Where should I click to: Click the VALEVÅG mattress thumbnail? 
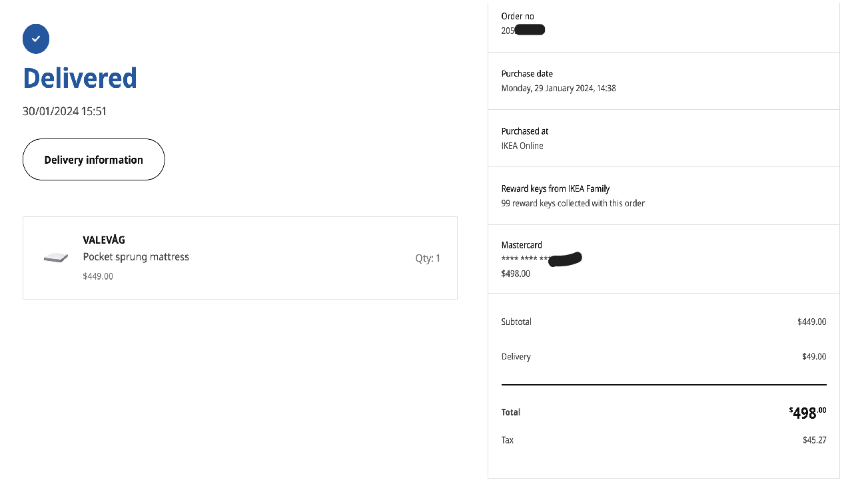(56, 258)
